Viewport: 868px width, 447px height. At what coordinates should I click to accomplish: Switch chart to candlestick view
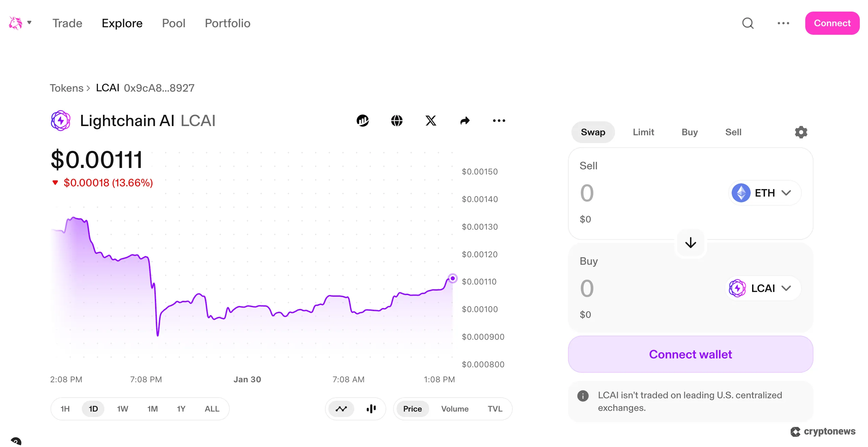[371, 409]
